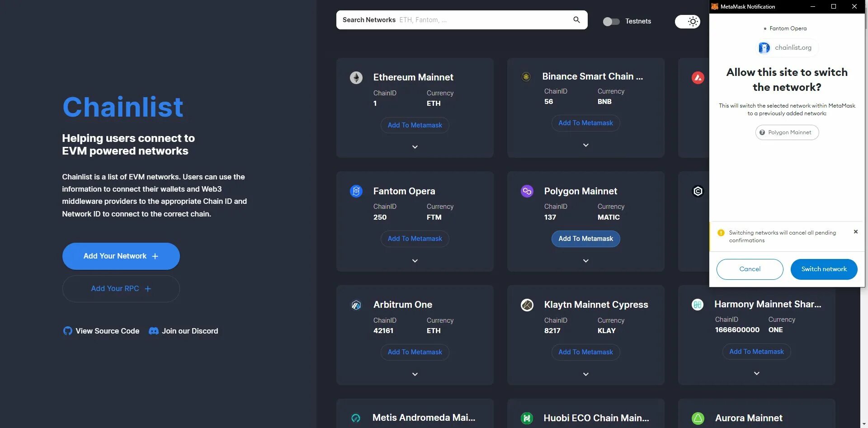The height and width of the screenshot is (428, 868).
Task: Click the MetaMask fox icon in title bar
Action: (x=715, y=6)
